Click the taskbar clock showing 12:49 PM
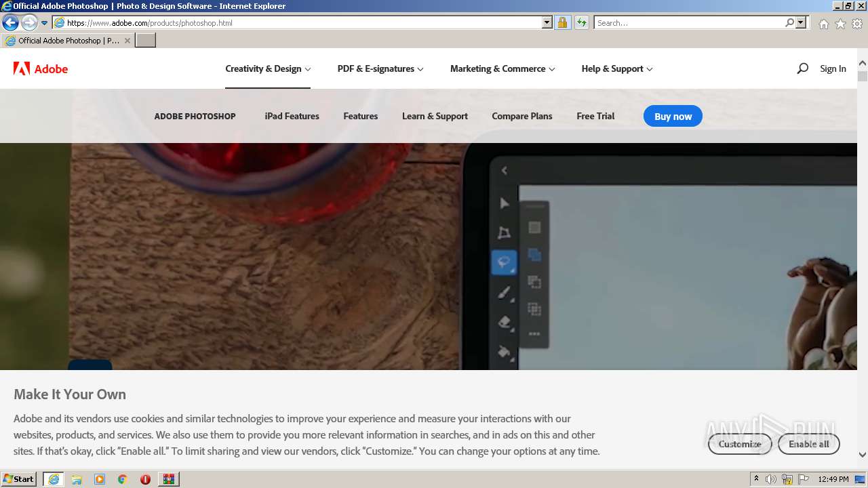868x488 pixels. 833,479
